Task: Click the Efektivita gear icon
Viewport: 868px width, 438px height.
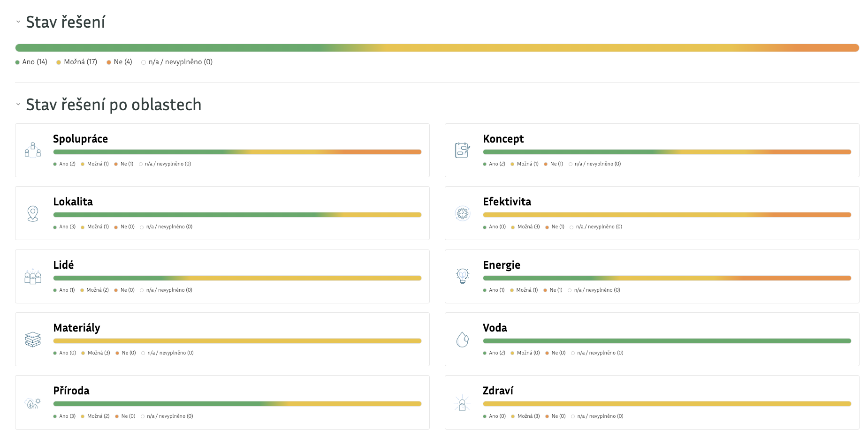Action: point(463,213)
